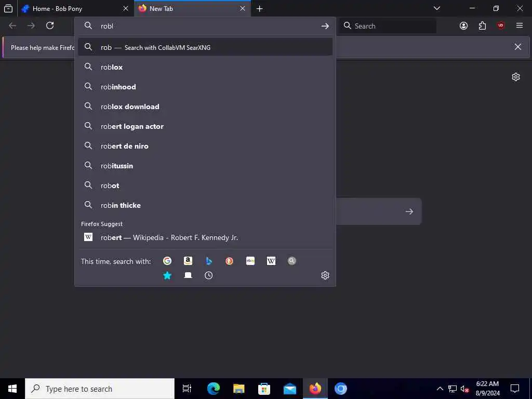This screenshot has height=399, width=532.
Task: Search this time with Google
Action: click(x=167, y=261)
